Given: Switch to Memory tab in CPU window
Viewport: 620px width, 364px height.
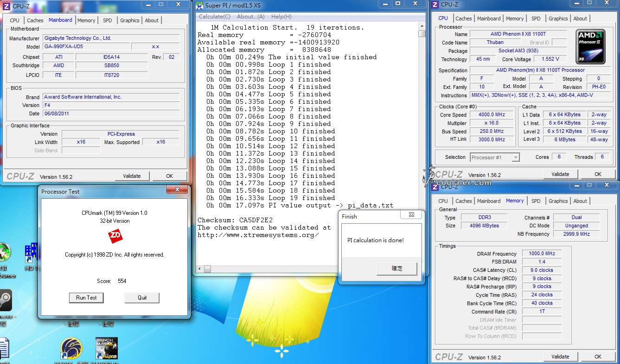Looking at the screenshot, I should click(515, 19).
